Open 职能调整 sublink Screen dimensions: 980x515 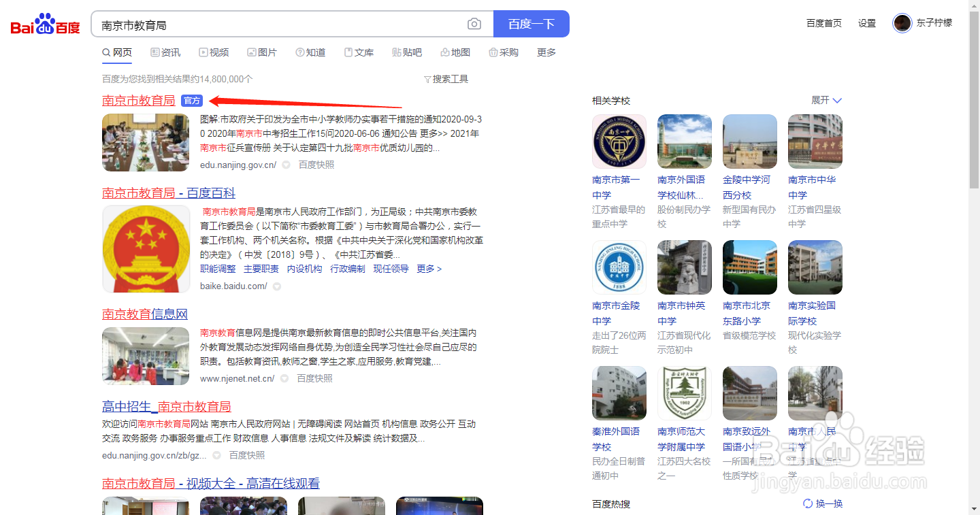218,269
